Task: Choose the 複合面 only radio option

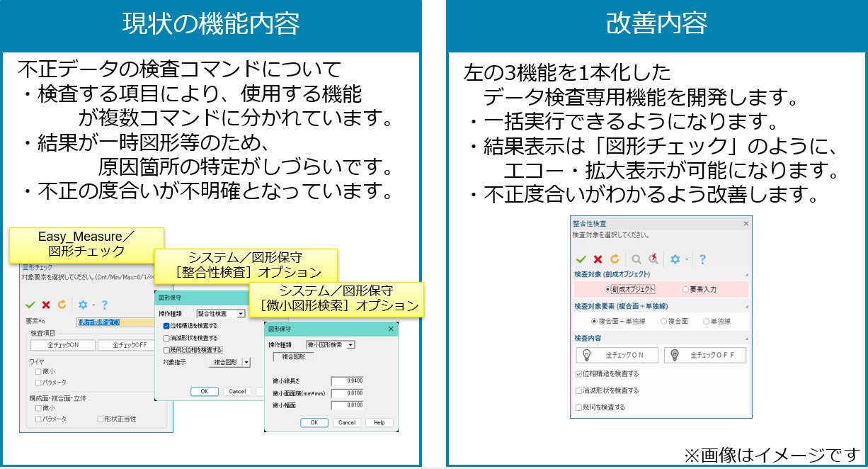Action: click(x=663, y=321)
